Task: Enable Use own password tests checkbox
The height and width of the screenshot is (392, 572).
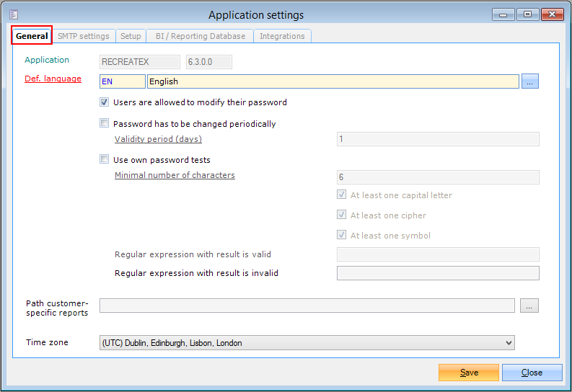Action: click(x=105, y=159)
